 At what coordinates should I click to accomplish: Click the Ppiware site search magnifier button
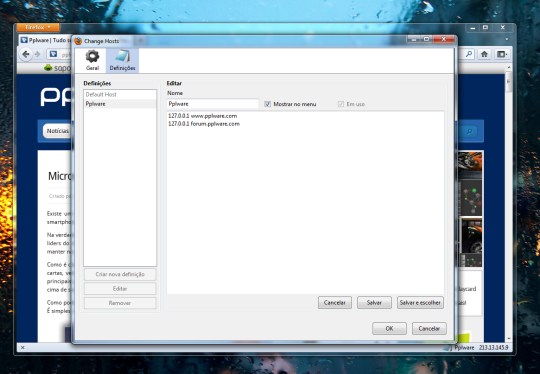[469, 131]
